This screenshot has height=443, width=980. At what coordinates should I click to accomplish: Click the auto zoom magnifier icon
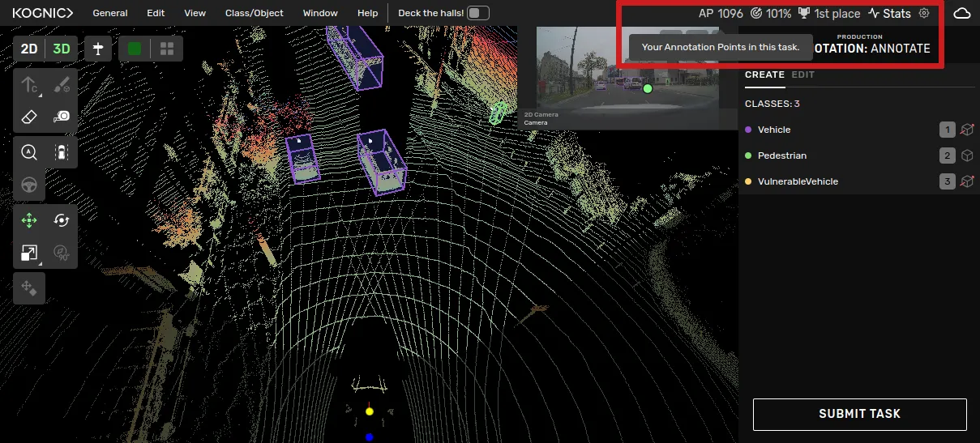tap(29, 152)
